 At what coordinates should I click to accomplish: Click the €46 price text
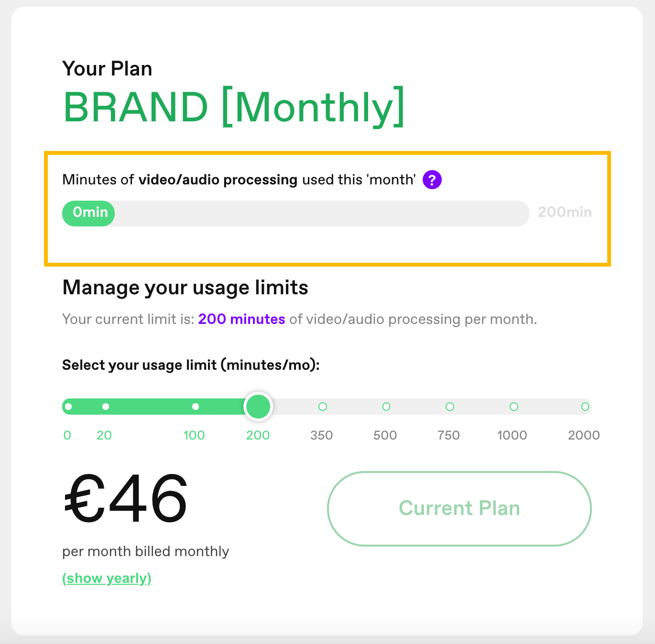pos(126,498)
